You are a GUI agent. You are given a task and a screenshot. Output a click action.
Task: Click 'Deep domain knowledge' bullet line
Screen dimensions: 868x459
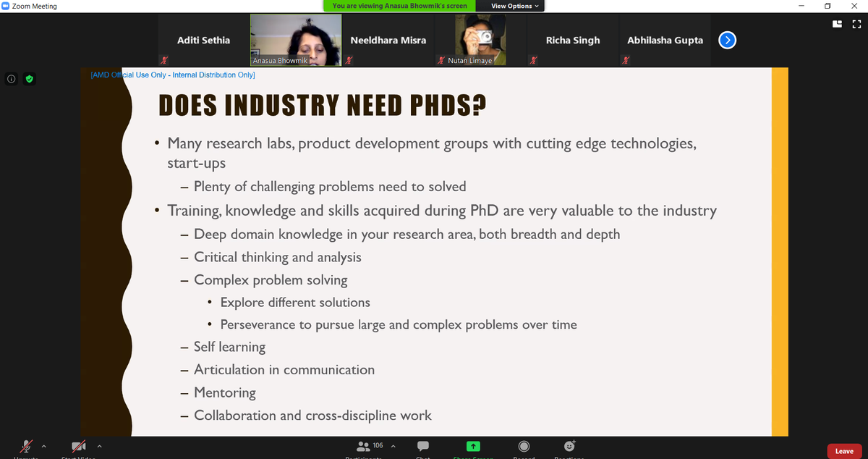(407, 235)
